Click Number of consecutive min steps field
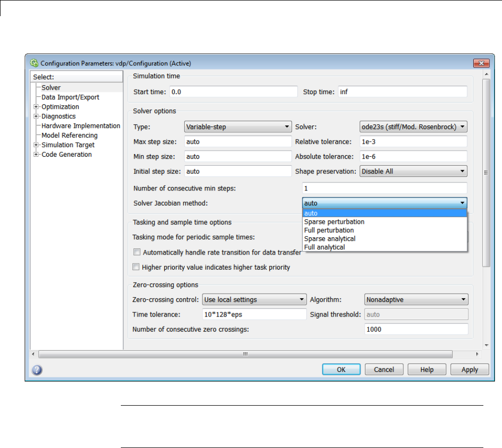 click(385, 188)
